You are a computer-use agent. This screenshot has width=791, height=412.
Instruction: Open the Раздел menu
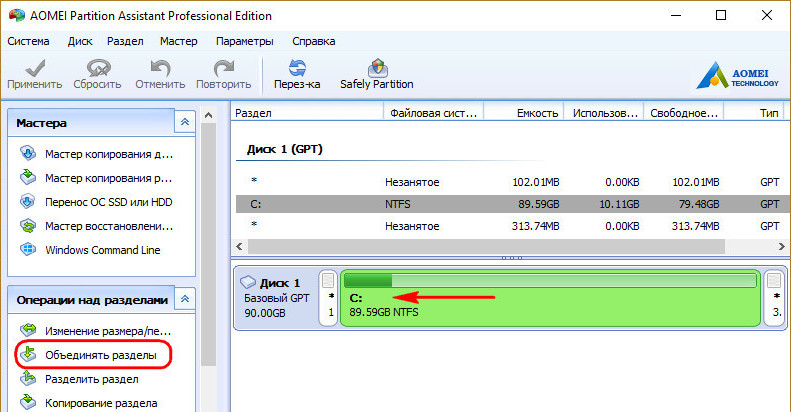click(125, 41)
